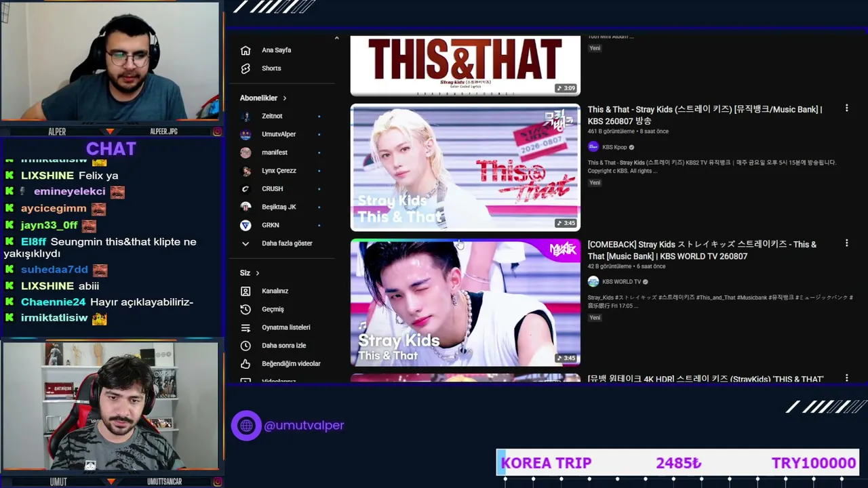Visit the KBS WORLD TV channel name link

pos(621,282)
